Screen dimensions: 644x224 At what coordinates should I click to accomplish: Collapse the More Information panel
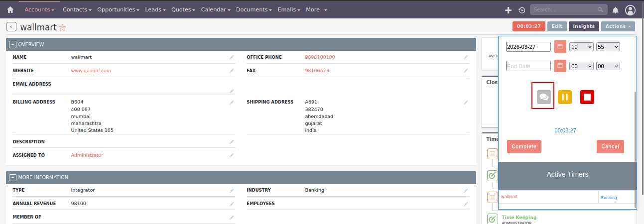(13, 177)
